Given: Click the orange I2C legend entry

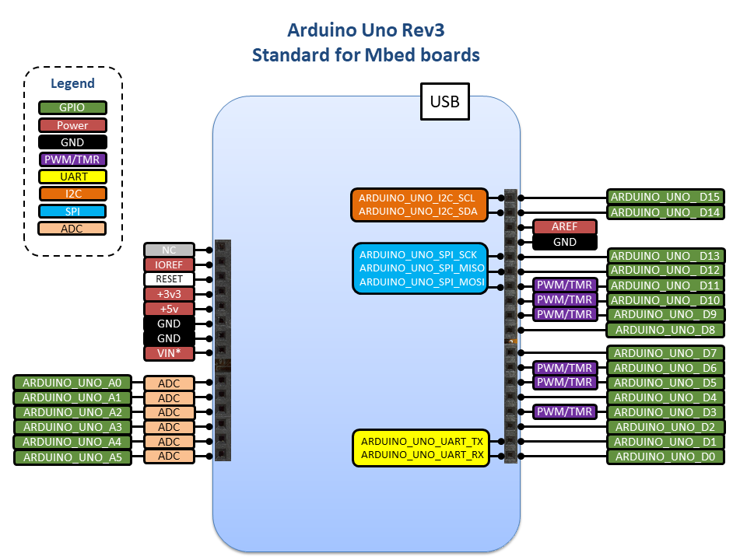Looking at the screenshot, I should (72, 194).
